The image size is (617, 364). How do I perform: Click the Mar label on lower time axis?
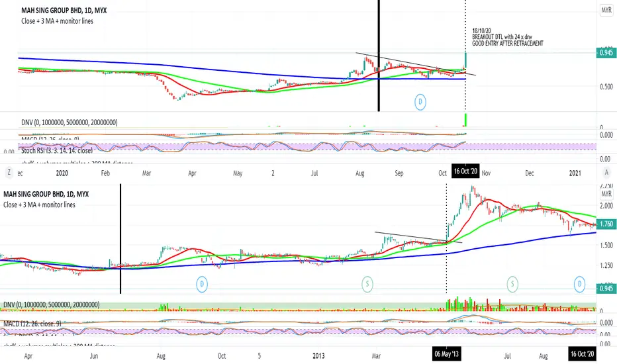pos(376,356)
